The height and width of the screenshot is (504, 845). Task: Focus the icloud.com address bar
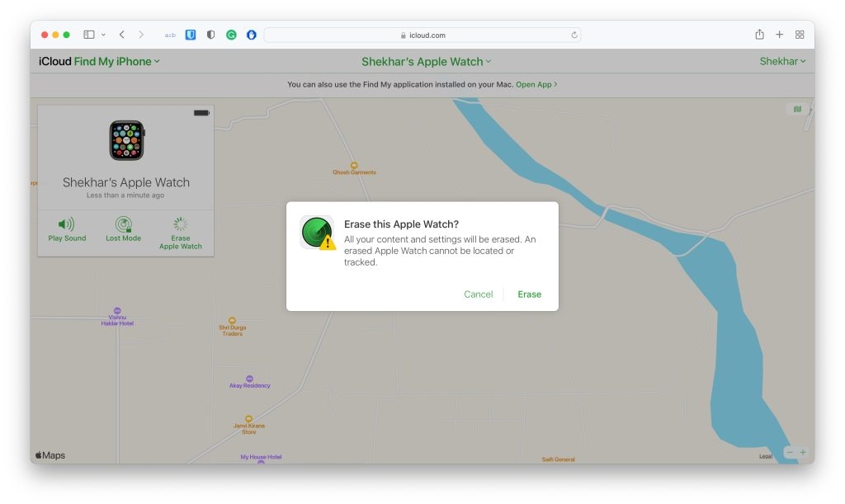click(x=422, y=35)
